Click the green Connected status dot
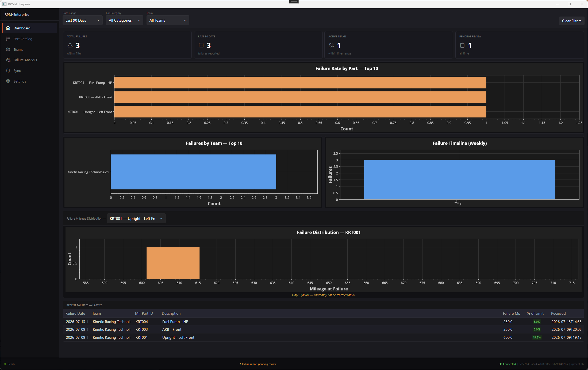 pyautogui.click(x=501, y=364)
